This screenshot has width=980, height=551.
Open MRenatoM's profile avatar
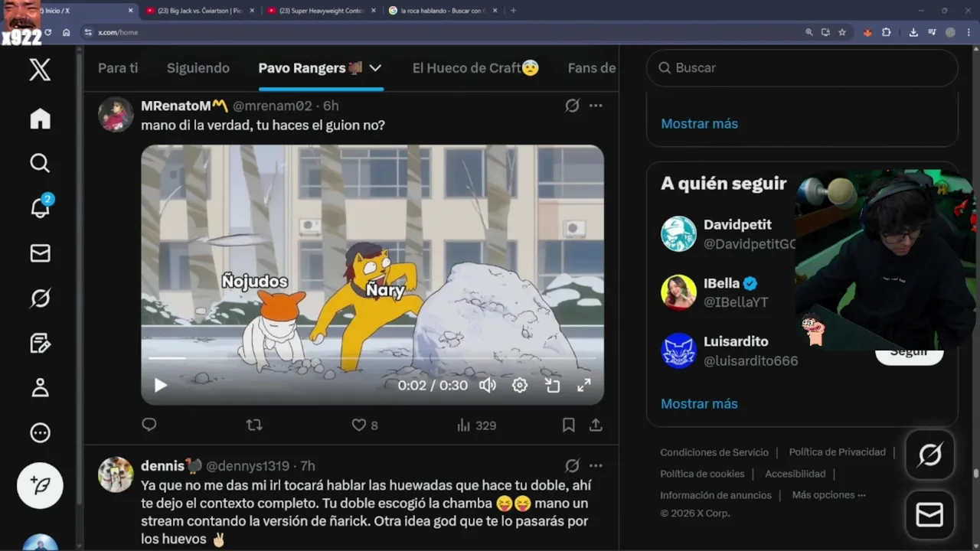(x=116, y=115)
